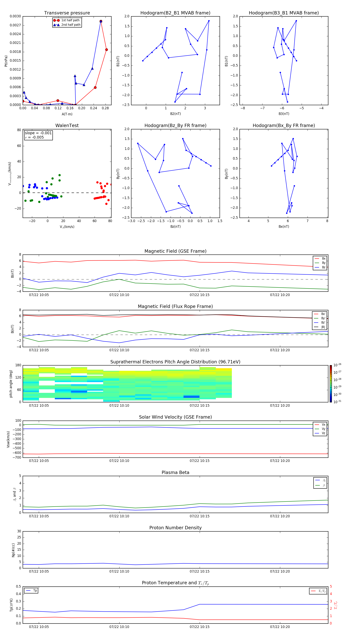
Task: Click the 'Tp' legend box
Action: [x=31, y=591]
